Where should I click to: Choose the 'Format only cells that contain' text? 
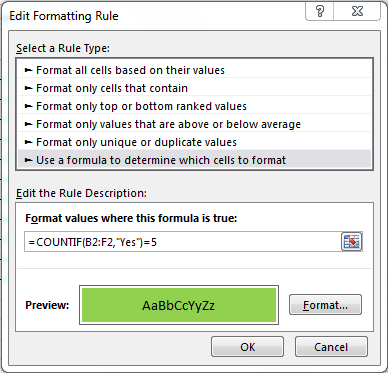(112, 88)
